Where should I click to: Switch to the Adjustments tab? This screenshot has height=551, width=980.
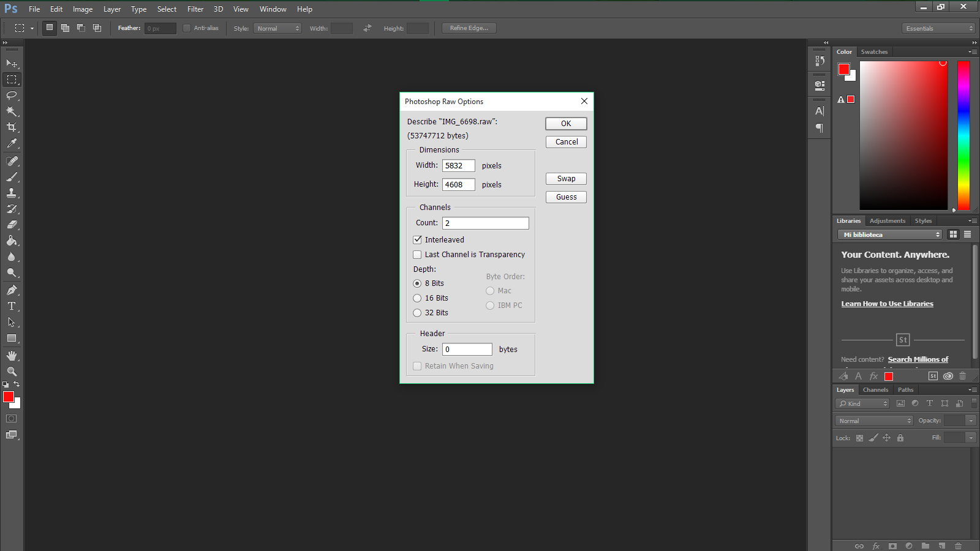[887, 221]
